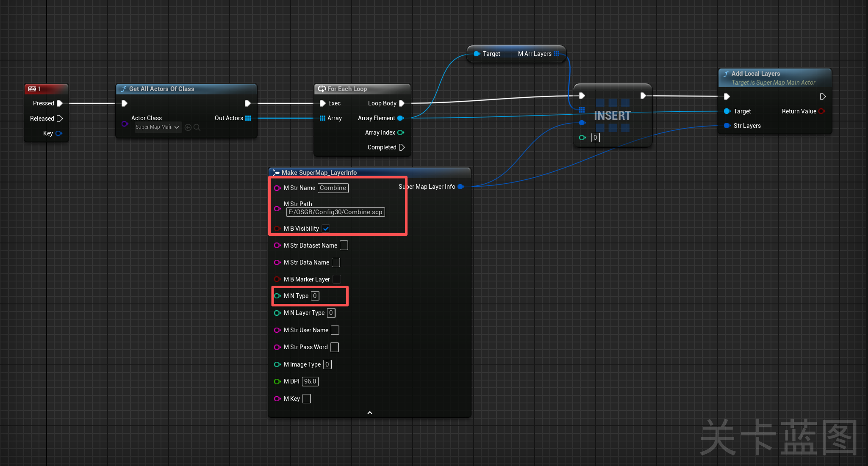Click the Pressed execution pin
Screen dimensions: 868x466
(x=60, y=103)
